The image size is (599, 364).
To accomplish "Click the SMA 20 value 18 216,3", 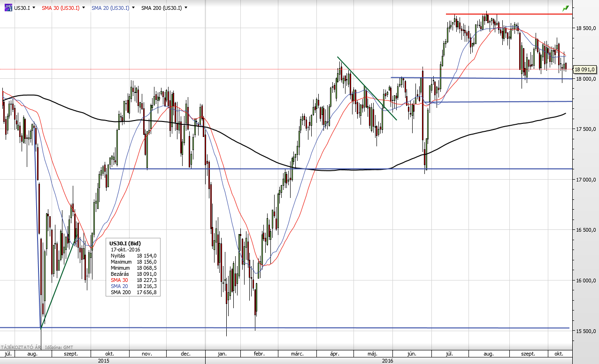I will (x=146, y=286).
